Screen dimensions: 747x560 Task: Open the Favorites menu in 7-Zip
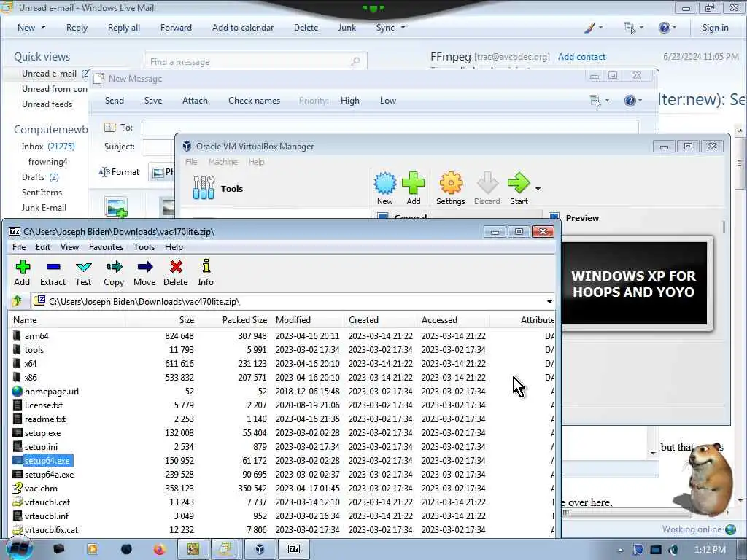coord(107,246)
